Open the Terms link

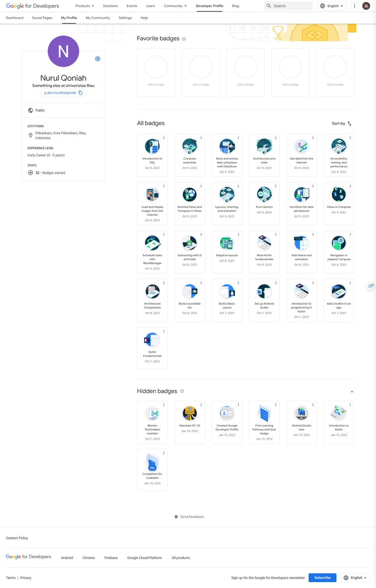click(x=11, y=578)
